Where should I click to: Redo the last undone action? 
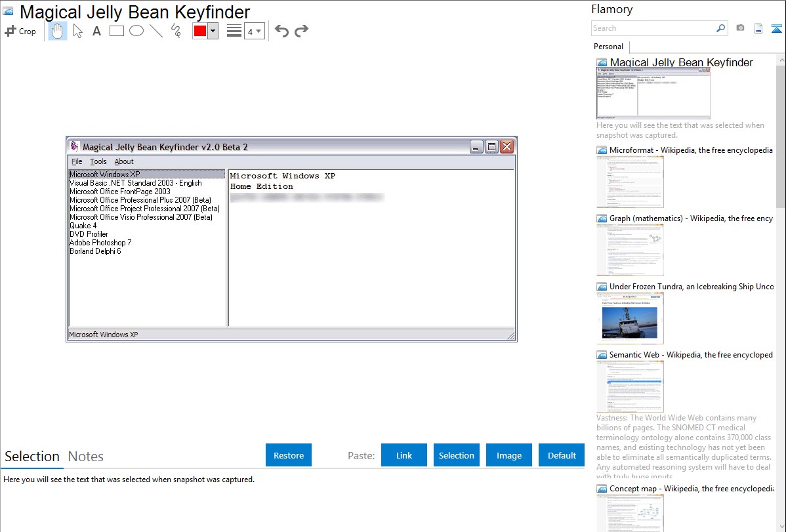(x=301, y=31)
